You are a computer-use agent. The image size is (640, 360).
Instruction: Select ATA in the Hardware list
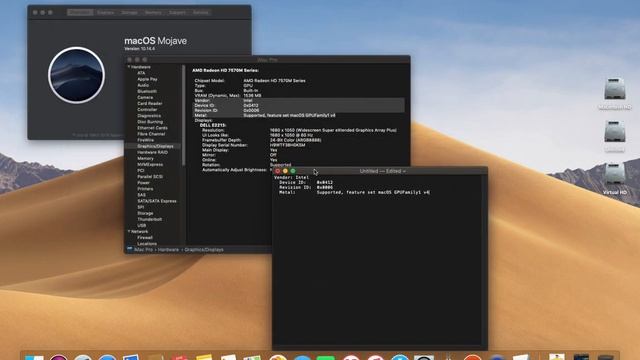coord(141,73)
